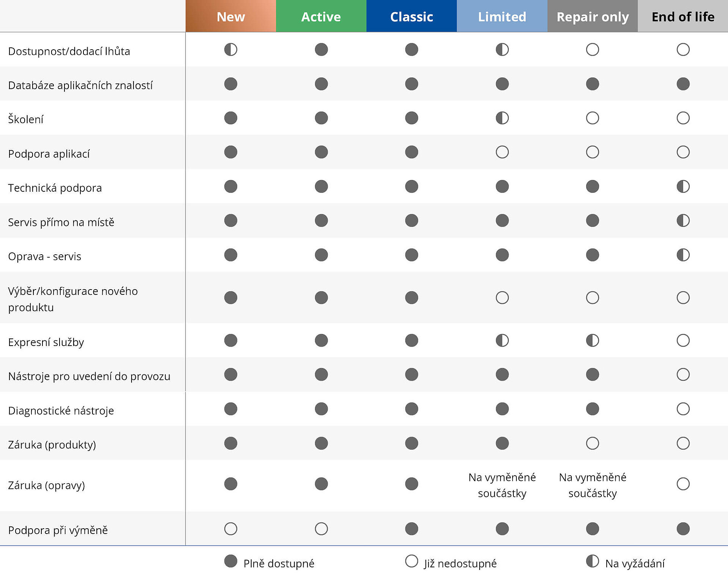Select the Classic column header
This screenshot has height=584, width=728.
[411, 17]
